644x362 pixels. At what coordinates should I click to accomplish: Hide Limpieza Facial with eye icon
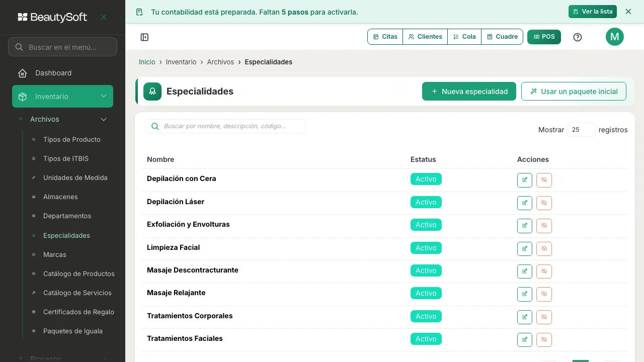click(544, 249)
